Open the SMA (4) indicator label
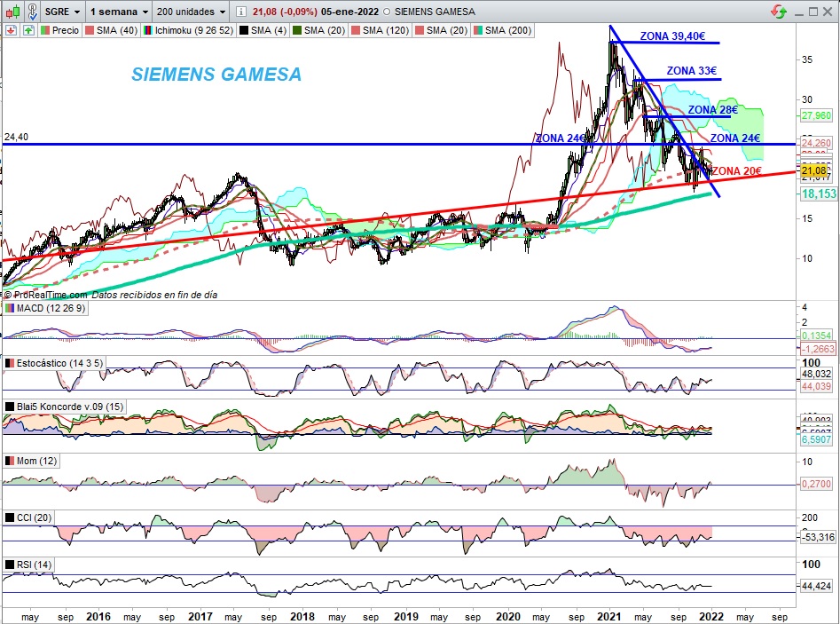 [x=263, y=30]
